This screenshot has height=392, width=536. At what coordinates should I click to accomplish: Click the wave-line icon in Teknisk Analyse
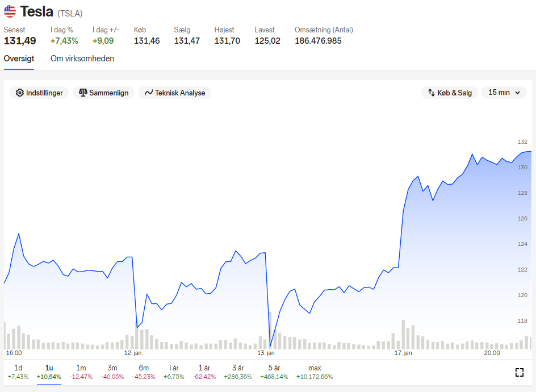point(148,93)
